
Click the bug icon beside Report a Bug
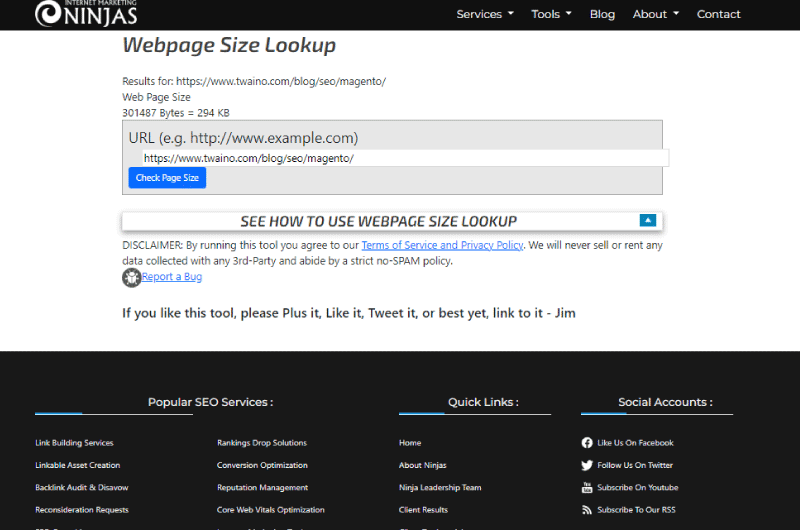click(131, 277)
